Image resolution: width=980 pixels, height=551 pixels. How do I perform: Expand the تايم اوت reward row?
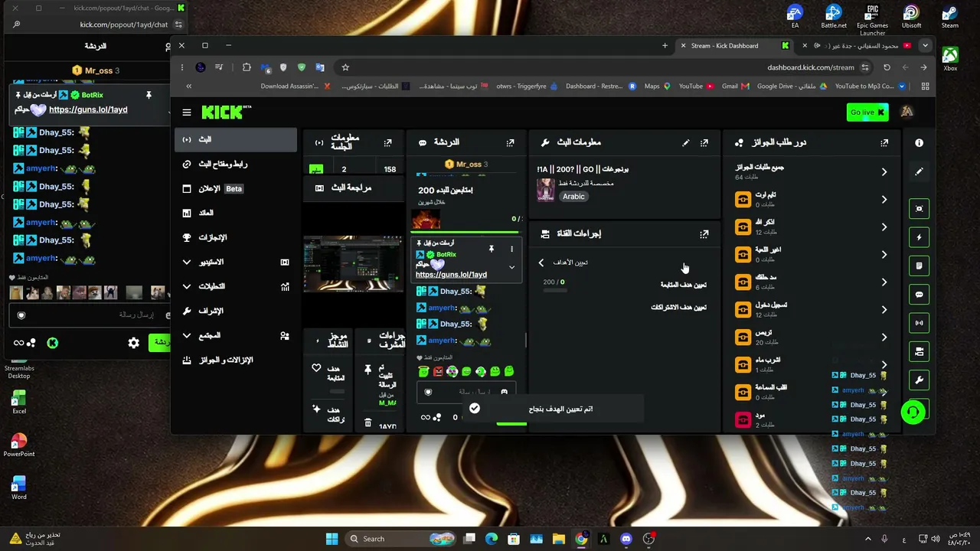(x=884, y=200)
